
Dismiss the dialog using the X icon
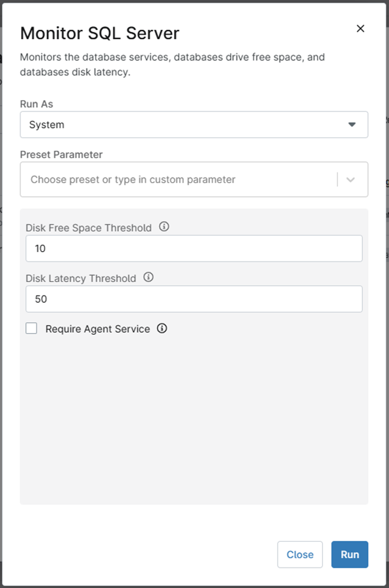point(360,28)
